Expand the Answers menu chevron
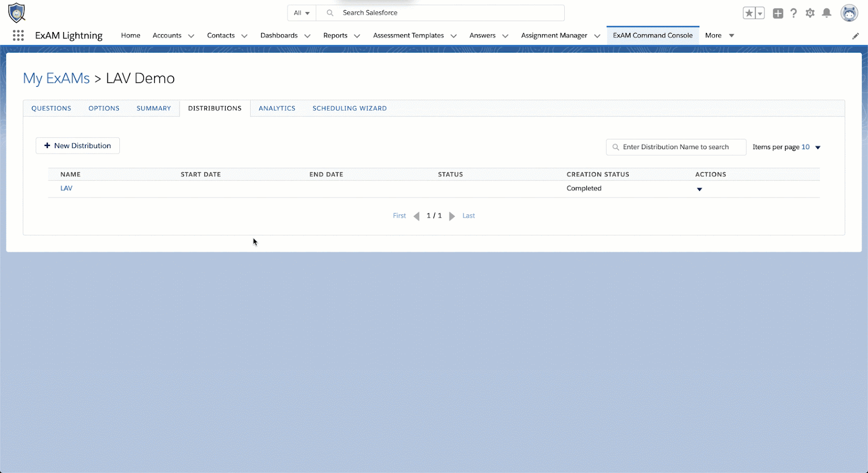 [x=505, y=36]
